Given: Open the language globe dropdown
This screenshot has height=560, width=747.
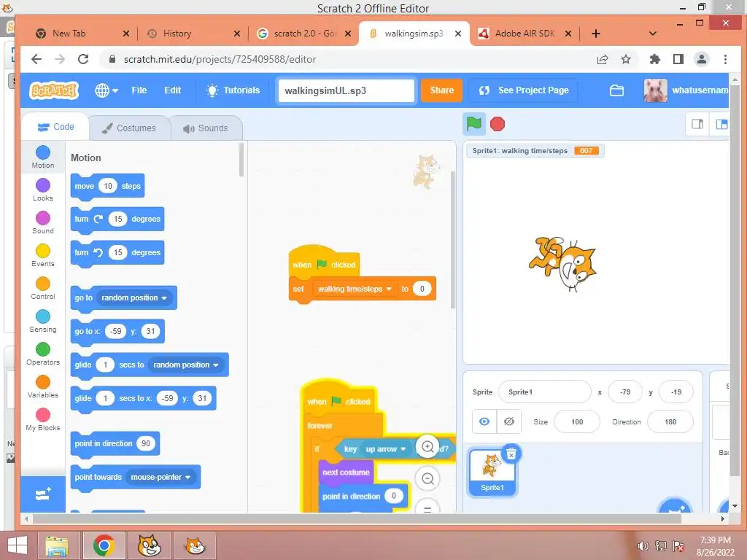Looking at the screenshot, I should coord(107,90).
